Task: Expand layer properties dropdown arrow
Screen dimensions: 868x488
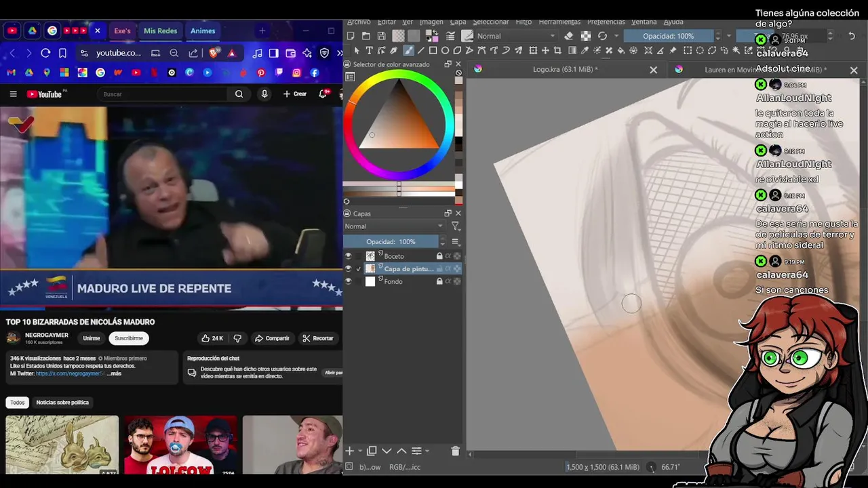Action: click(x=427, y=451)
